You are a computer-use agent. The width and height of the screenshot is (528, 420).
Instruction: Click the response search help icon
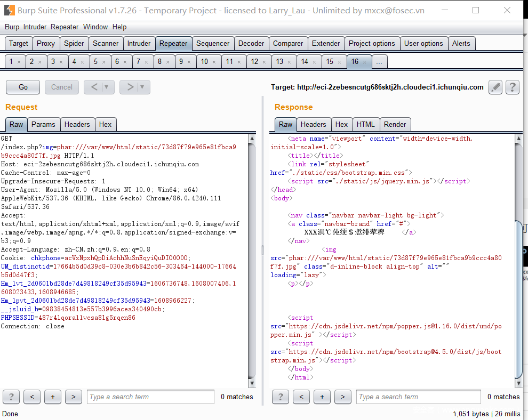click(x=281, y=397)
